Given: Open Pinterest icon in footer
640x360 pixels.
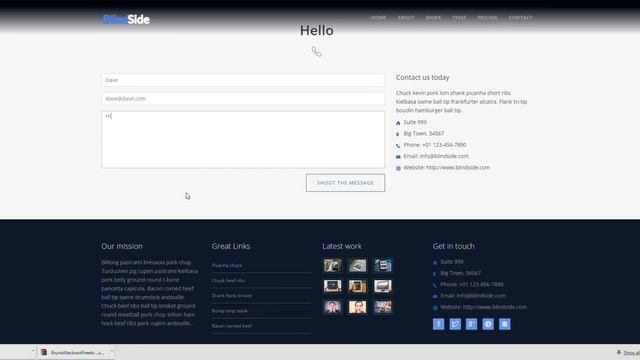Looking at the screenshot, I should pyautogui.click(x=488, y=324).
